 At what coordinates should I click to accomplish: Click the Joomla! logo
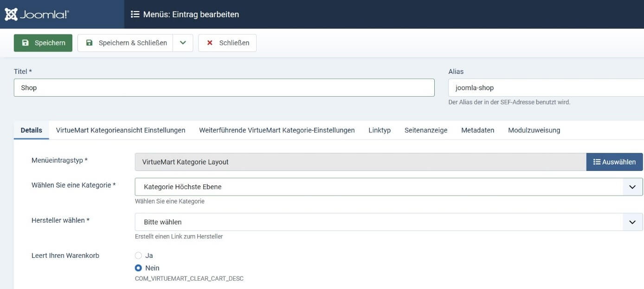[x=37, y=14]
